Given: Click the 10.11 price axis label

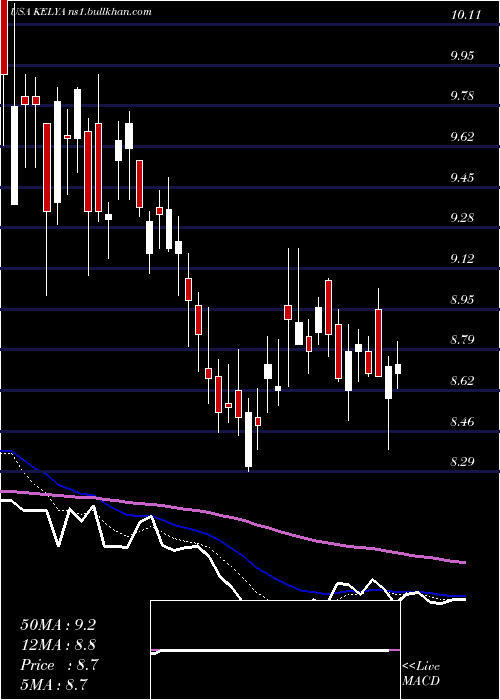Looking at the screenshot, I should click(x=466, y=15).
